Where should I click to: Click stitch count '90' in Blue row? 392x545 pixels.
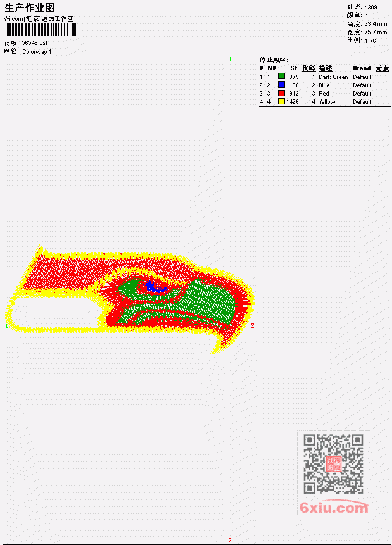pyautogui.click(x=295, y=85)
